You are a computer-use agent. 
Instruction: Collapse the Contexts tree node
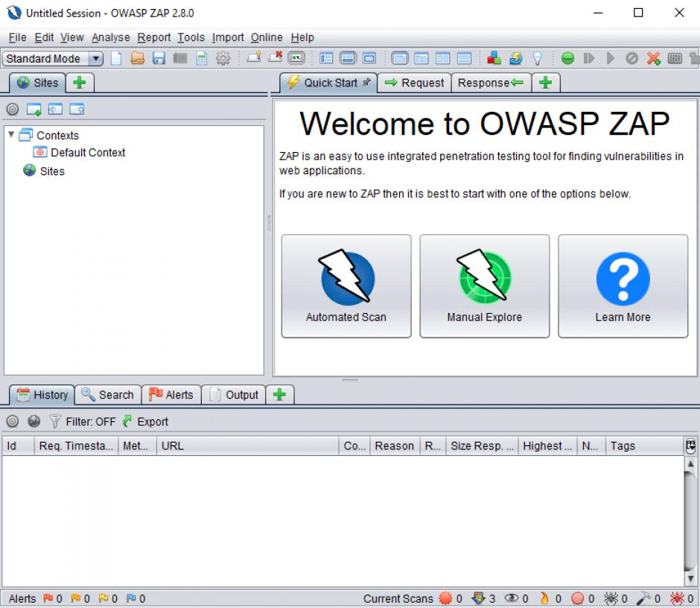tap(11, 134)
